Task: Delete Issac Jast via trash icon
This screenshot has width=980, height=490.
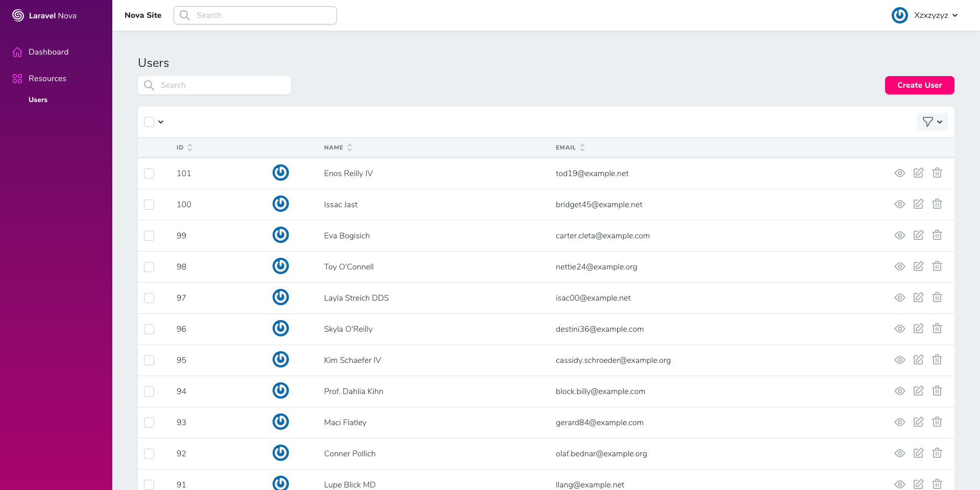Action: click(x=937, y=204)
